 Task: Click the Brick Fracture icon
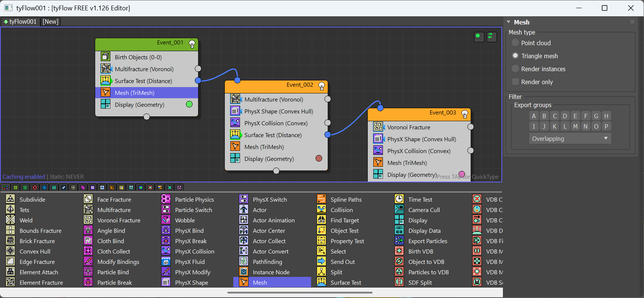10,241
